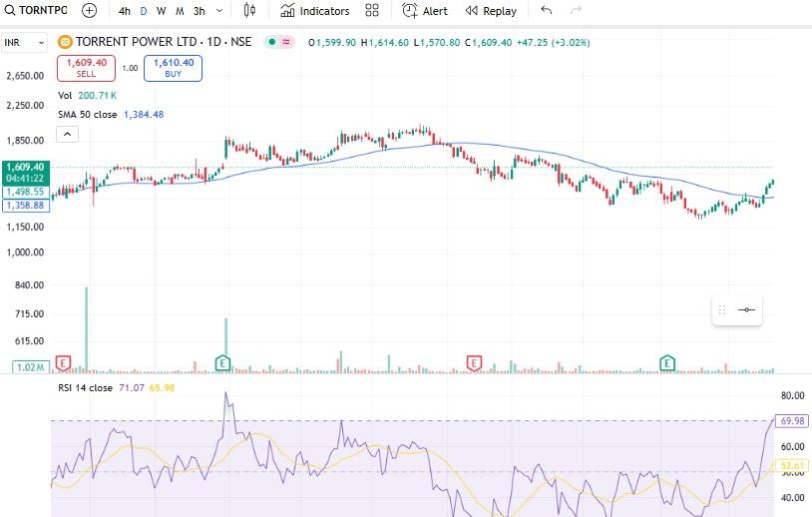The image size is (812, 517).
Task: Click the 1.00 quantity value
Action: 130,68
